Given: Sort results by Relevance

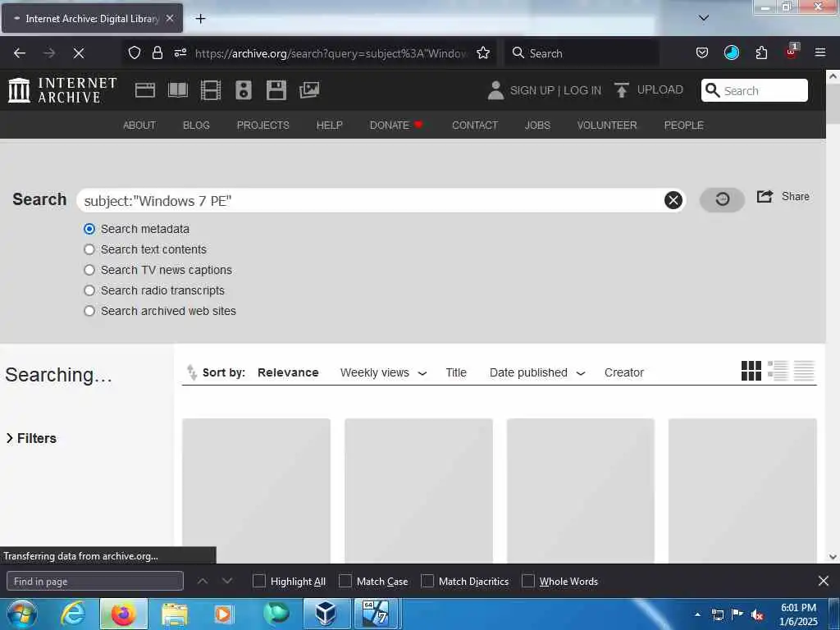Looking at the screenshot, I should [288, 372].
